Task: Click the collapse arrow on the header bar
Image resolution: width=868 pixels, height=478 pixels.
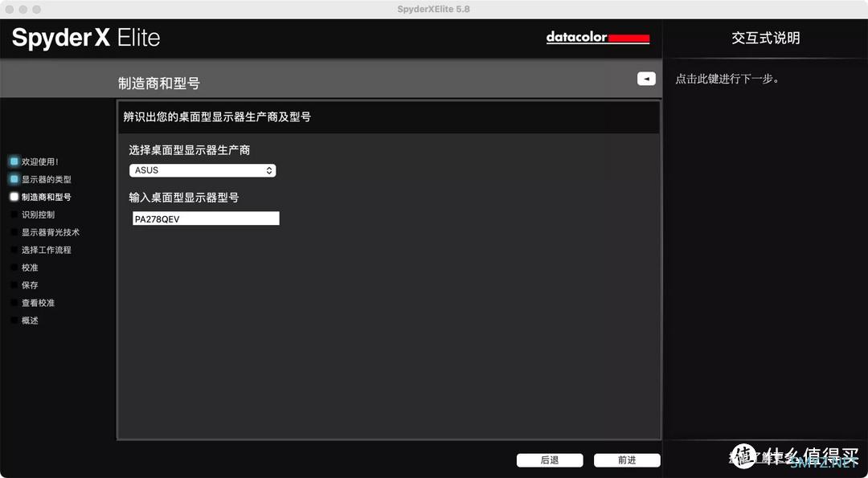Action: (646, 78)
